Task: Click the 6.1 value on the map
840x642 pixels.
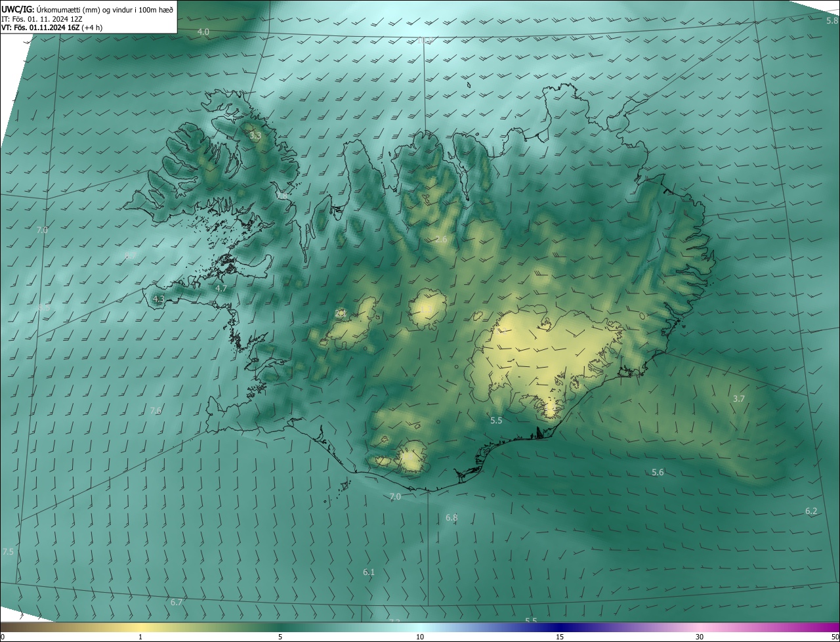Action: [x=369, y=572]
